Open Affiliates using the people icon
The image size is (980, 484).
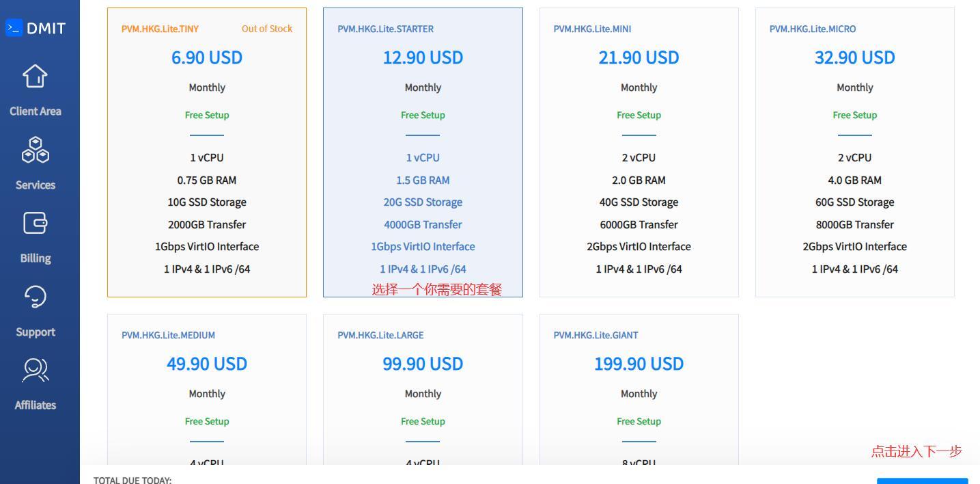pos(36,371)
